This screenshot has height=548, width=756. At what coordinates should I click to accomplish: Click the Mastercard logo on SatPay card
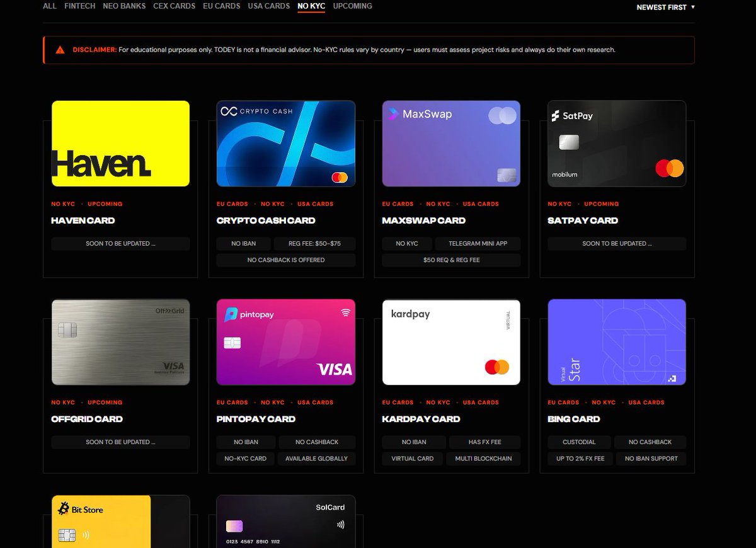pyautogui.click(x=669, y=168)
